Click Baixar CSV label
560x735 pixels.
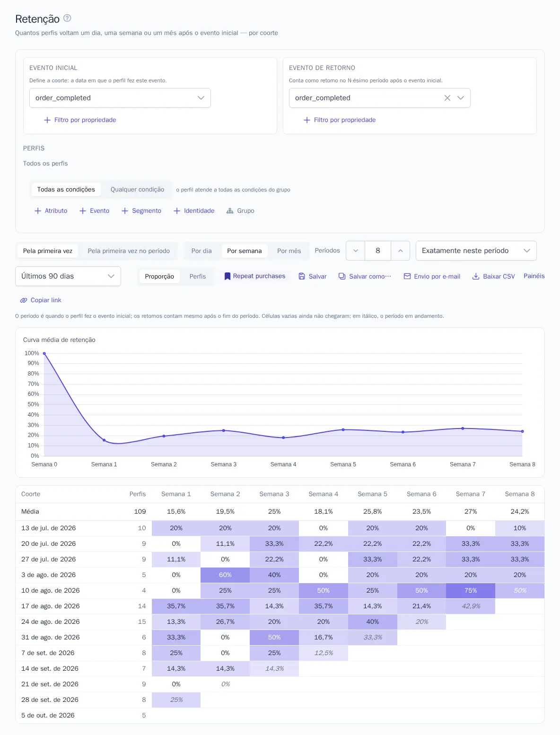(499, 276)
